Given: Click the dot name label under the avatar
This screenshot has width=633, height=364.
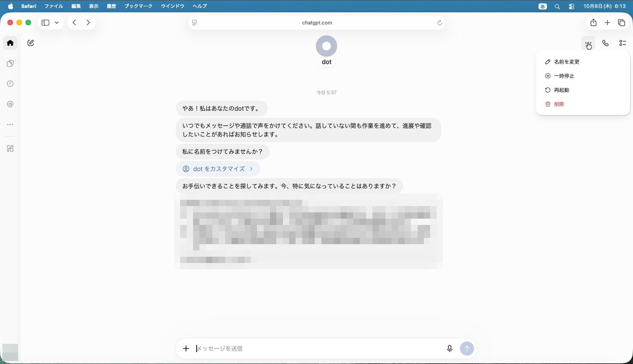Looking at the screenshot, I should pos(326,62).
